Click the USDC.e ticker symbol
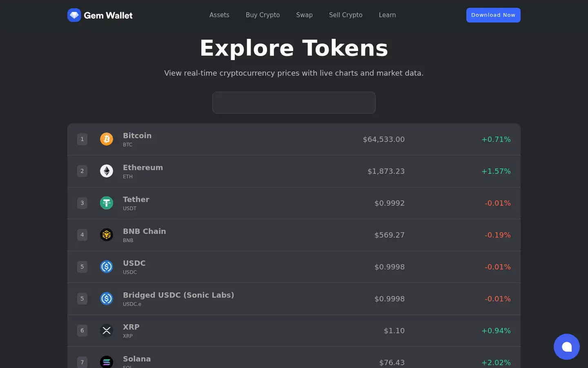 coord(132,304)
